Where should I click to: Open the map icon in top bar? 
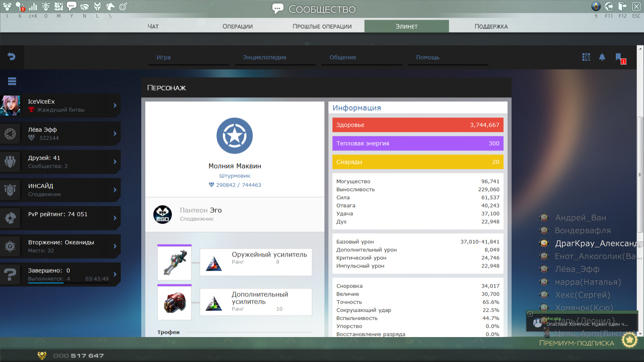point(59,6)
